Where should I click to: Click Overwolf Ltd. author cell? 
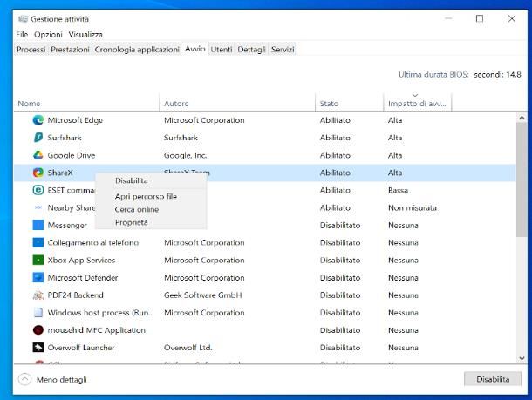click(x=188, y=348)
